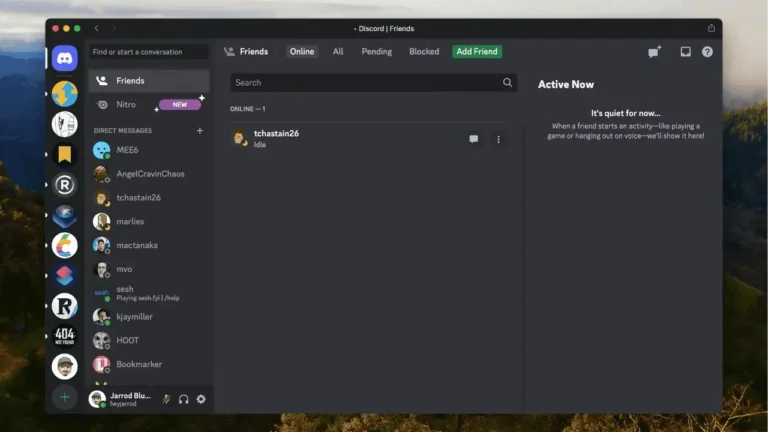Open more options dots for tchastain26
The height and width of the screenshot is (432, 768).
499,139
